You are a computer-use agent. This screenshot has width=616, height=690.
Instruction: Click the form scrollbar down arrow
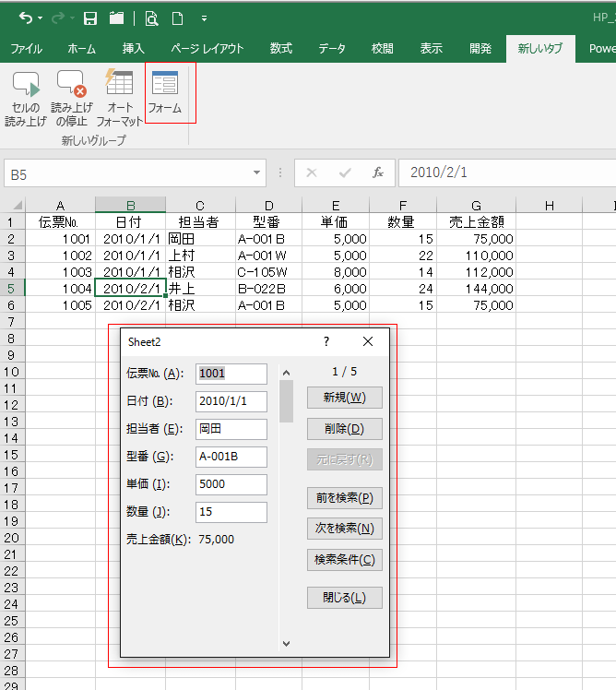point(286,643)
